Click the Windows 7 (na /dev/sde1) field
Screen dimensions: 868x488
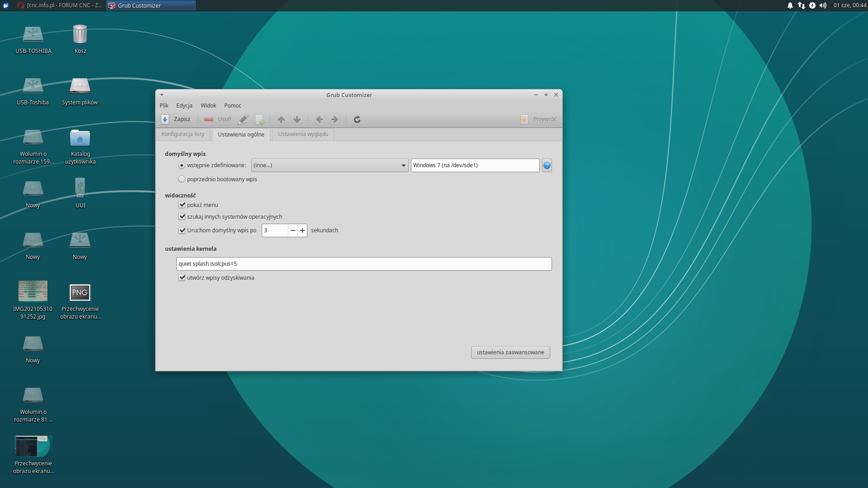(475, 165)
